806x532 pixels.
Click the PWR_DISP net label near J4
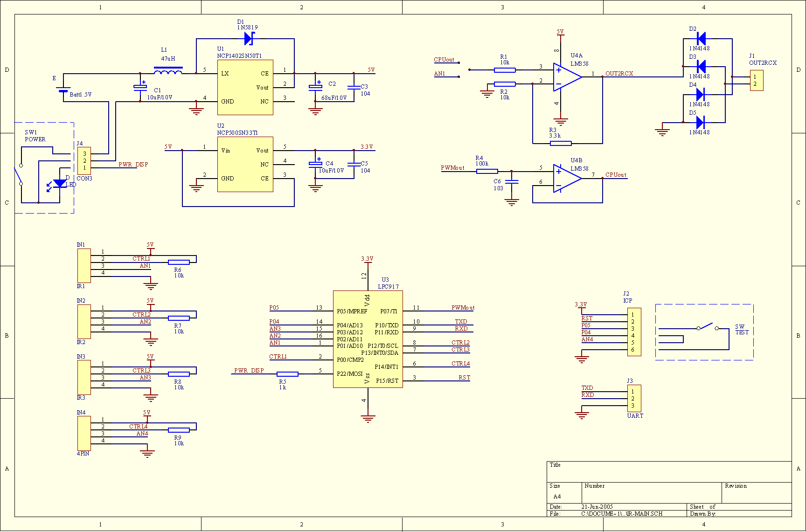(x=133, y=165)
